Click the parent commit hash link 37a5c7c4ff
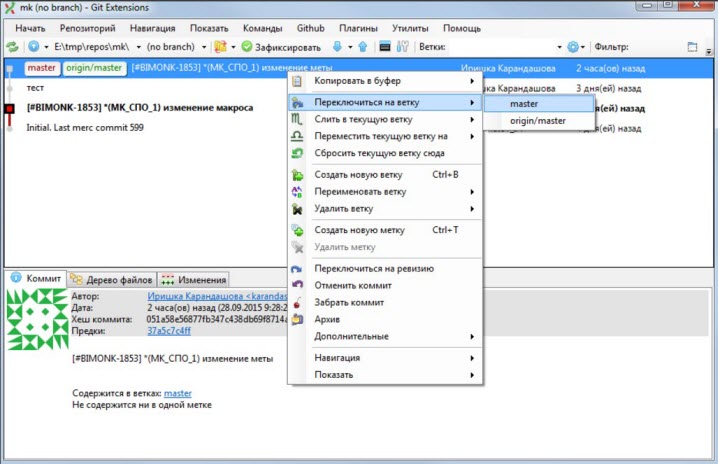718x464 pixels. click(168, 330)
